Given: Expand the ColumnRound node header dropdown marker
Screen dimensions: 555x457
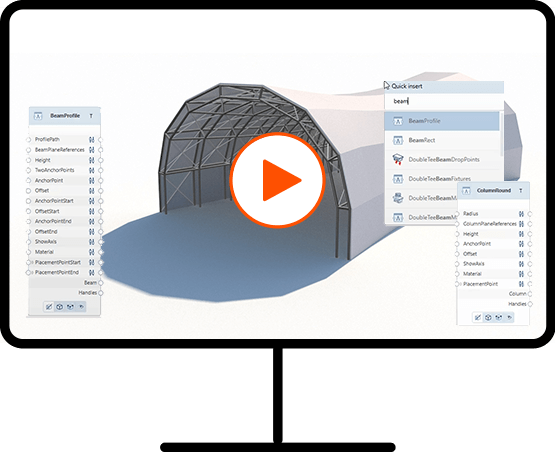Looking at the screenshot, I should click(x=521, y=190).
